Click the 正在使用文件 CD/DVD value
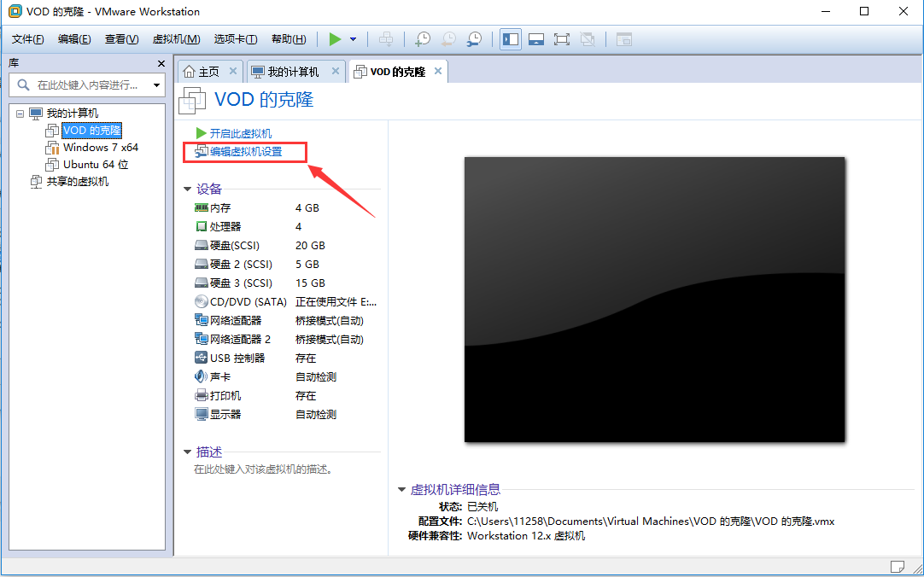Image resolution: width=924 pixels, height=577 pixels. tap(336, 302)
